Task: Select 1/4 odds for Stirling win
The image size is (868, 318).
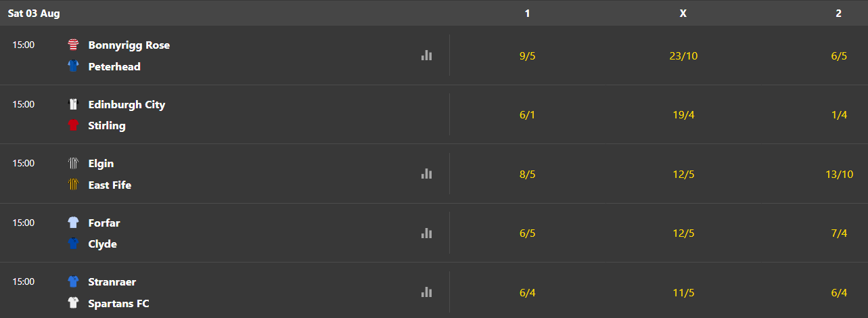Action: tap(838, 115)
